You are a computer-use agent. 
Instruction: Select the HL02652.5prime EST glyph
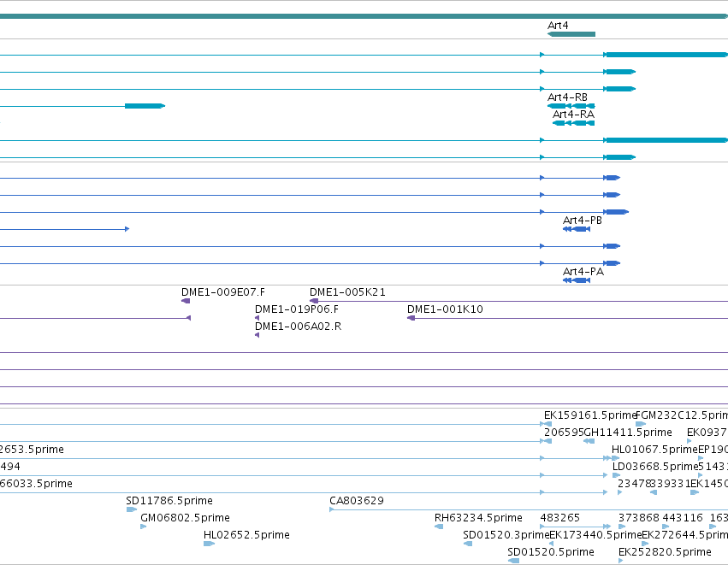[x=209, y=544]
